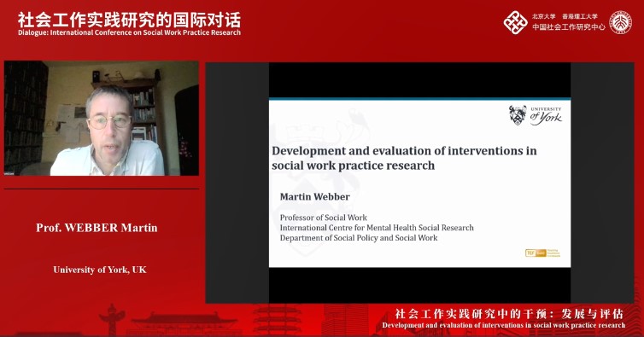
Task: Click the 'Prof. WEBBER Martin' name label
Action: (x=97, y=228)
